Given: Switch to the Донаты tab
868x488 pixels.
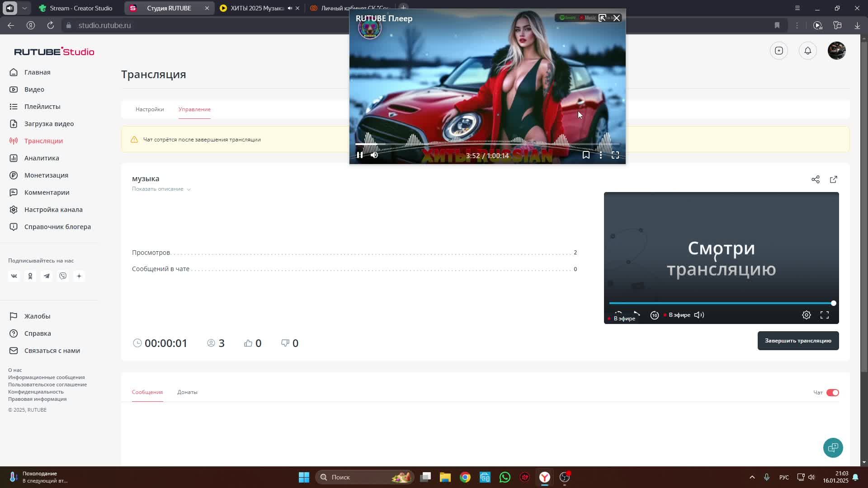Looking at the screenshot, I should tap(187, 392).
